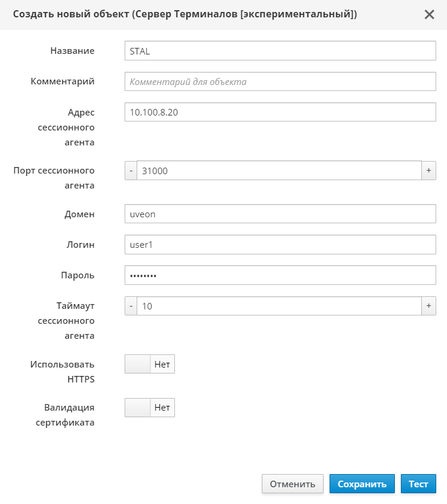
Task: Click the session agent address field
Action: click(280, 112)
